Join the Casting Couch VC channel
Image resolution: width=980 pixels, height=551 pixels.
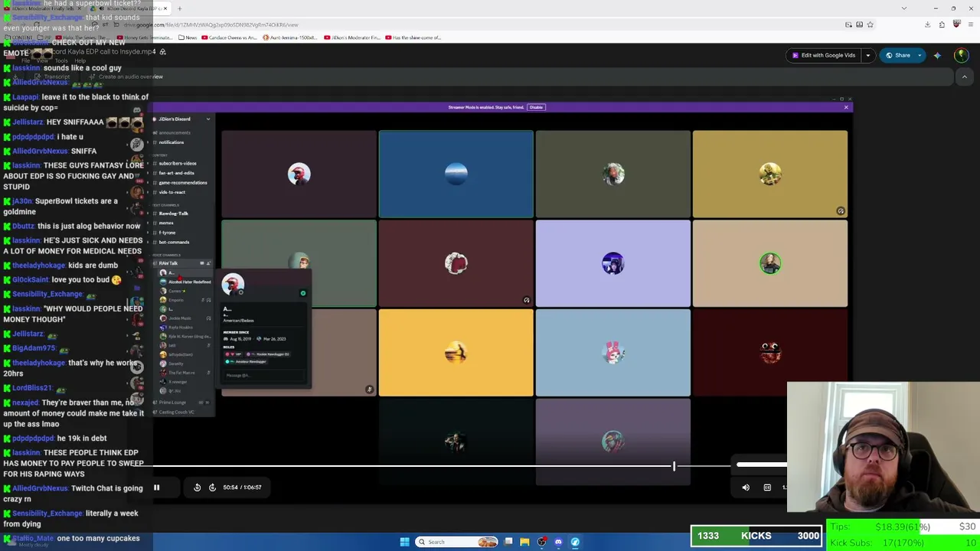[175, 412]
